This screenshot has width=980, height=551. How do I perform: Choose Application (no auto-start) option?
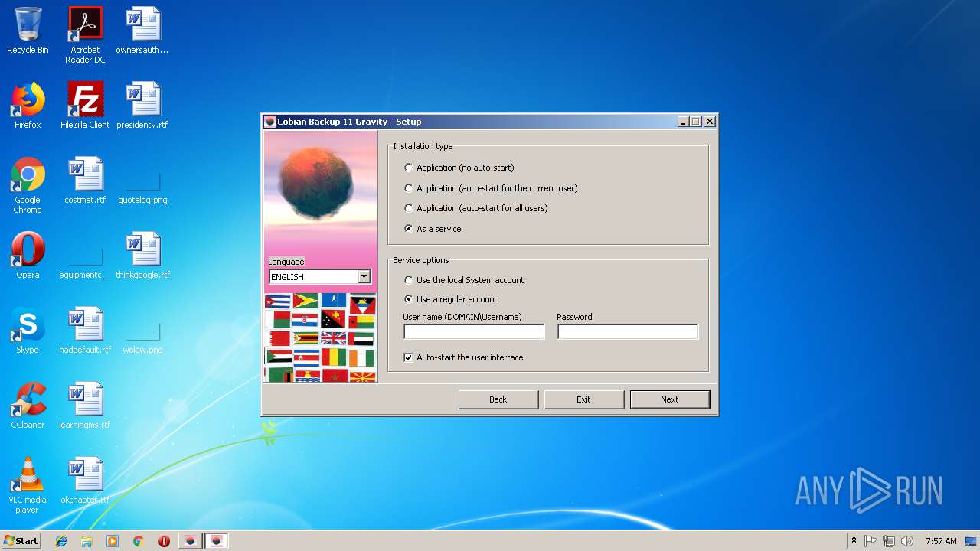click(459, 168)
